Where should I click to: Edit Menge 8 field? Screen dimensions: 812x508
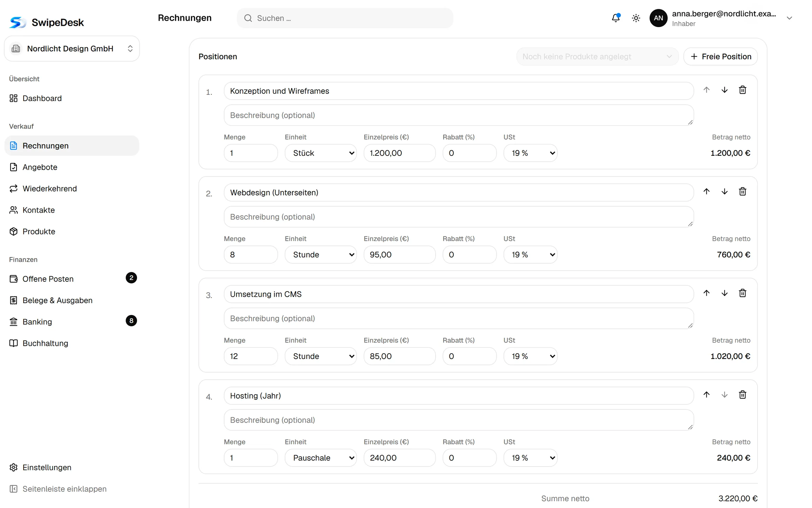(251, 255)
